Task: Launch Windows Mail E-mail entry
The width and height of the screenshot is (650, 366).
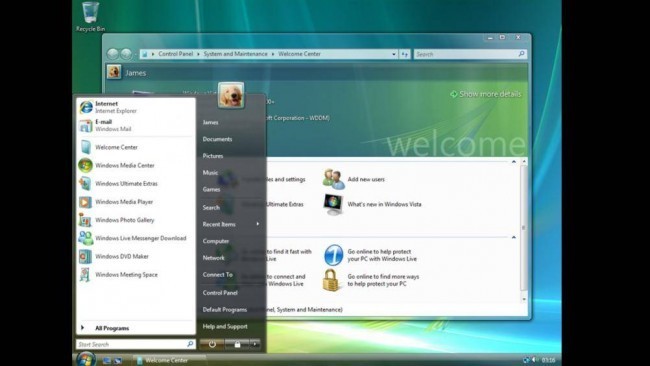Action: pos(136,125)
